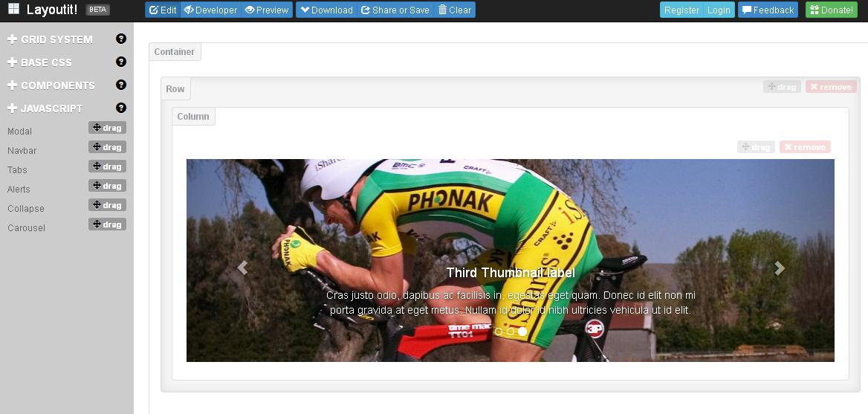The height and width of the screenshot is (414, 868).
Task: Expand the Components section
Action: [51, 85]
